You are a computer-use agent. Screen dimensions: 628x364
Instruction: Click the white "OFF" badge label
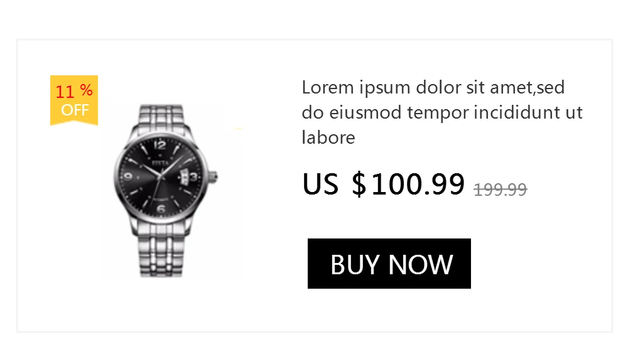click(75, 110)
